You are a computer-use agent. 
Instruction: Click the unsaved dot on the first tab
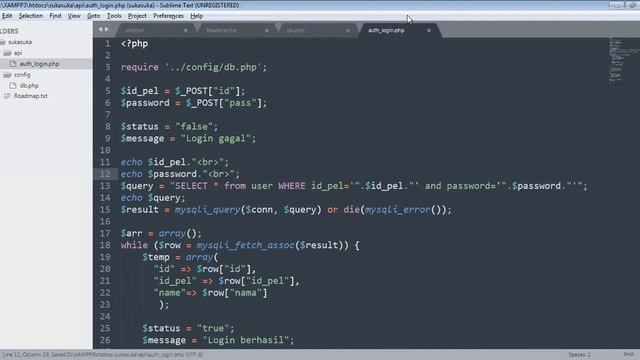(x=186, y=30)
